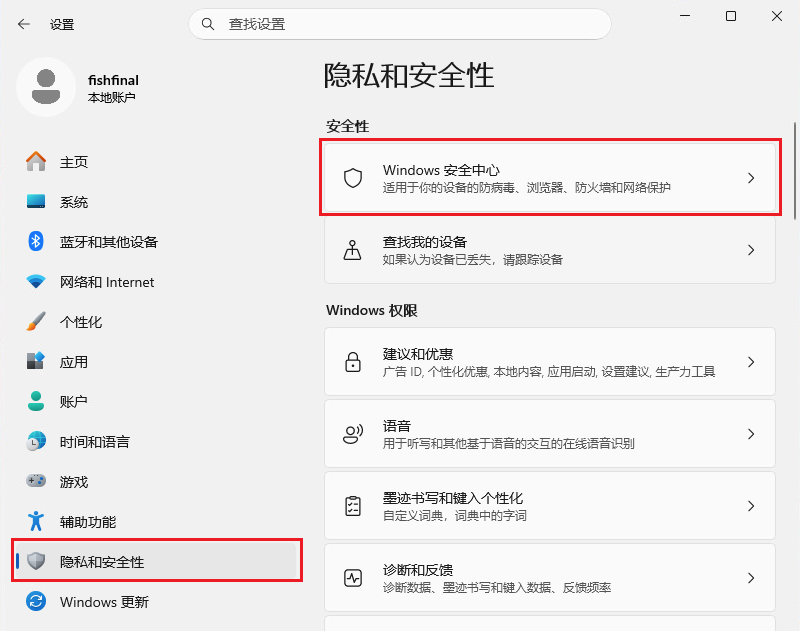This screenshot has width=800, height=631.
Task: Click the location pin icon beside 查找我的设备
Action: point(353,250)
